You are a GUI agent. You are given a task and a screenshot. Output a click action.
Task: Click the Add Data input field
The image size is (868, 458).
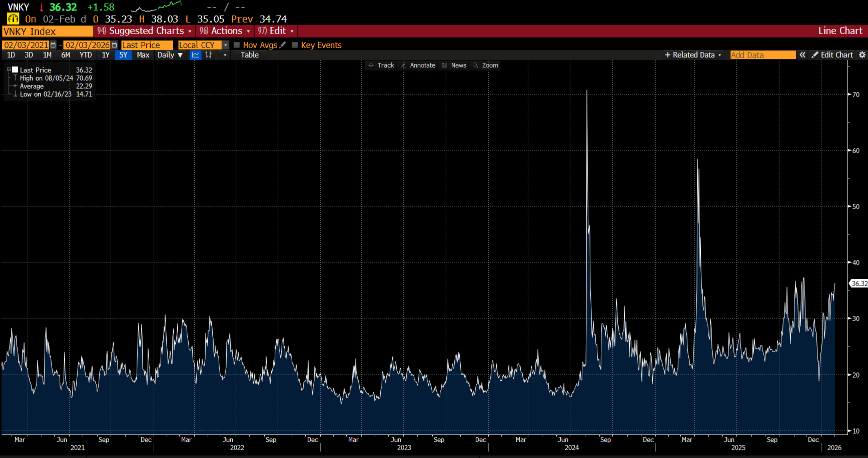(762, 55)
